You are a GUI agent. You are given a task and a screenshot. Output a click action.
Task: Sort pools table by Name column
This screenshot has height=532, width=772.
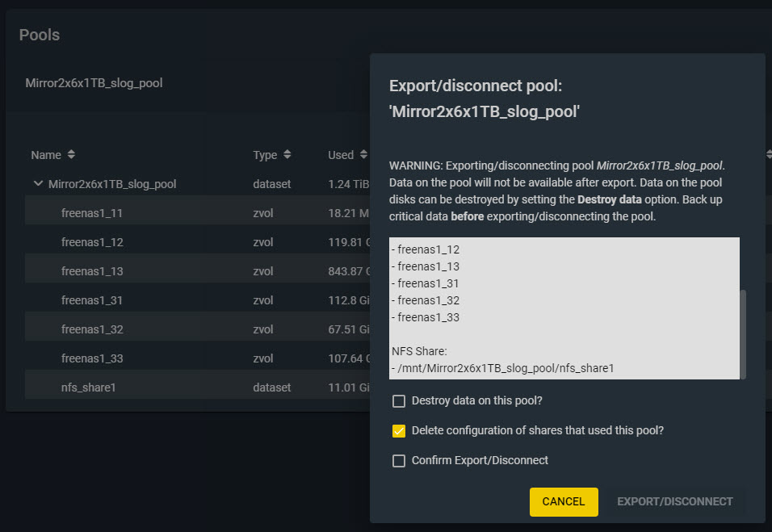pyautogui.click(x=71, y=154)
